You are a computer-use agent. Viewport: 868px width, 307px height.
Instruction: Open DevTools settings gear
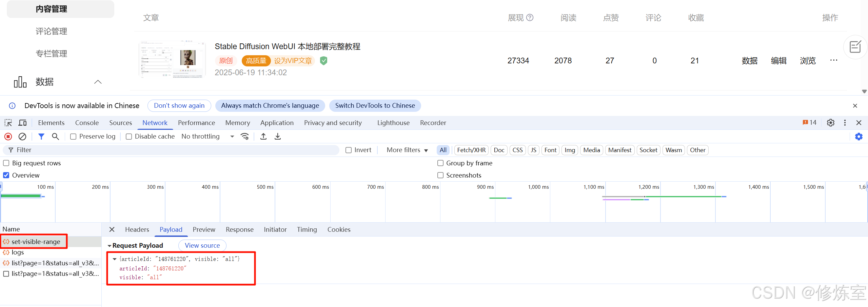click(x=830, y=123)
